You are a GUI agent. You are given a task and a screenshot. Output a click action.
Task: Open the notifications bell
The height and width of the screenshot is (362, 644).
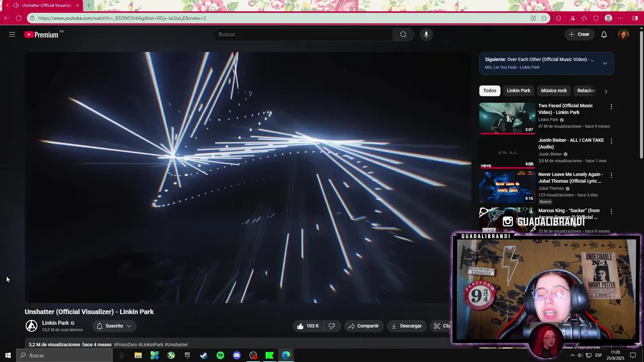pos(604,34)
